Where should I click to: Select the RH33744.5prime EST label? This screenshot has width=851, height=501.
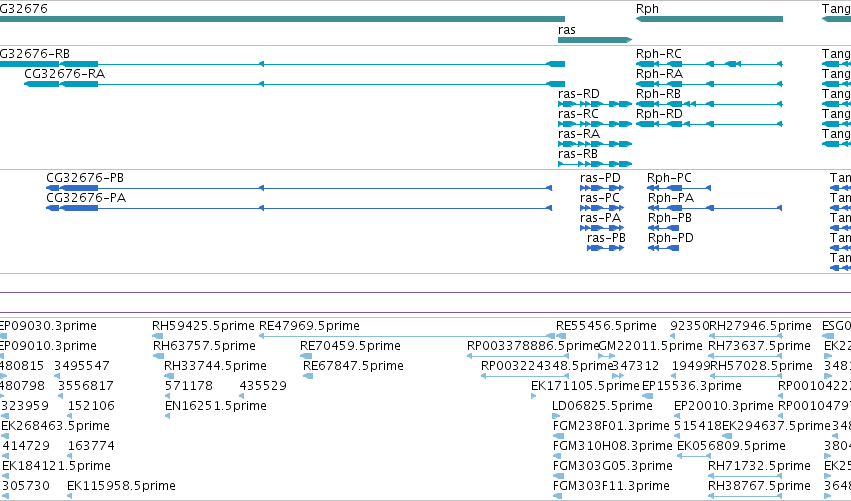point(215,366)
